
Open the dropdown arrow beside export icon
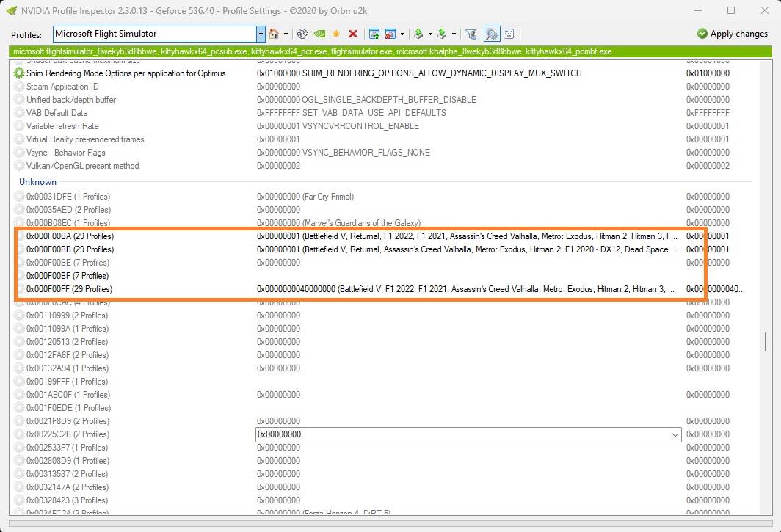click(x=430, y=34)
